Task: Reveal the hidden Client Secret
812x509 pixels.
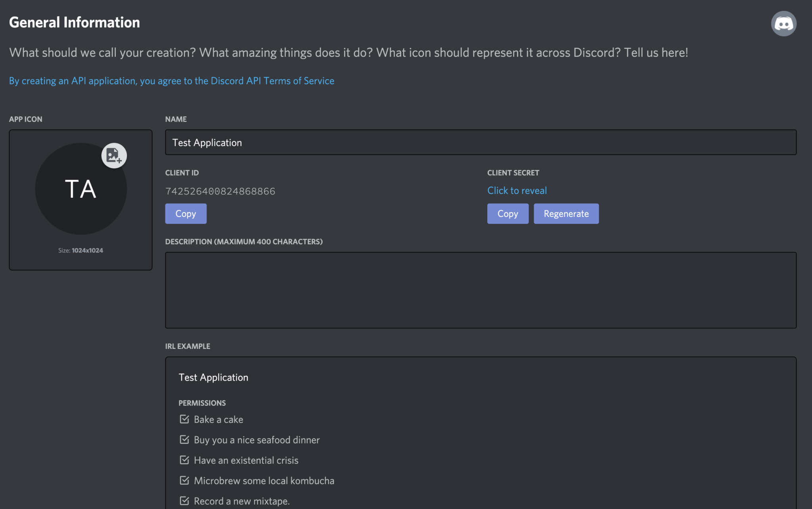Action: (517, 190)
